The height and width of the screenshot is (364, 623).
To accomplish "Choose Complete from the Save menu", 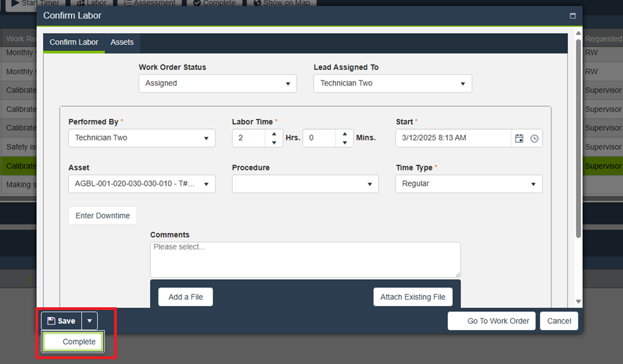I will (73, 342).
